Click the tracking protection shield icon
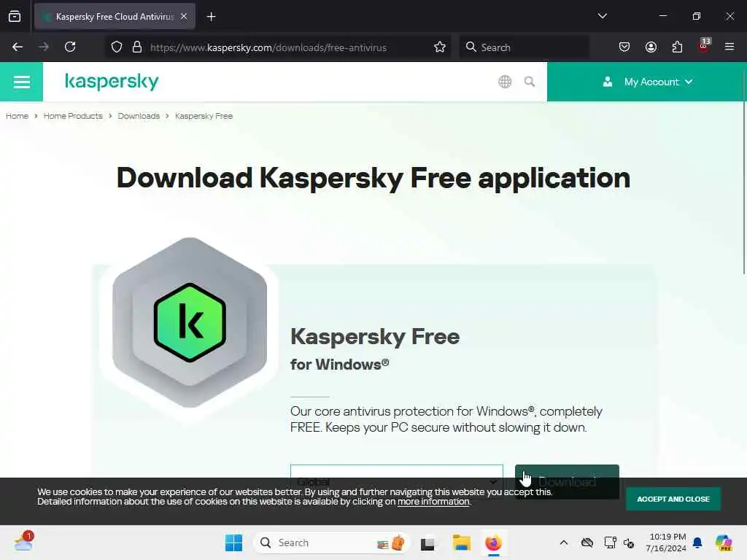Screen dimensions: 747x560 click(x=117, y=47)
